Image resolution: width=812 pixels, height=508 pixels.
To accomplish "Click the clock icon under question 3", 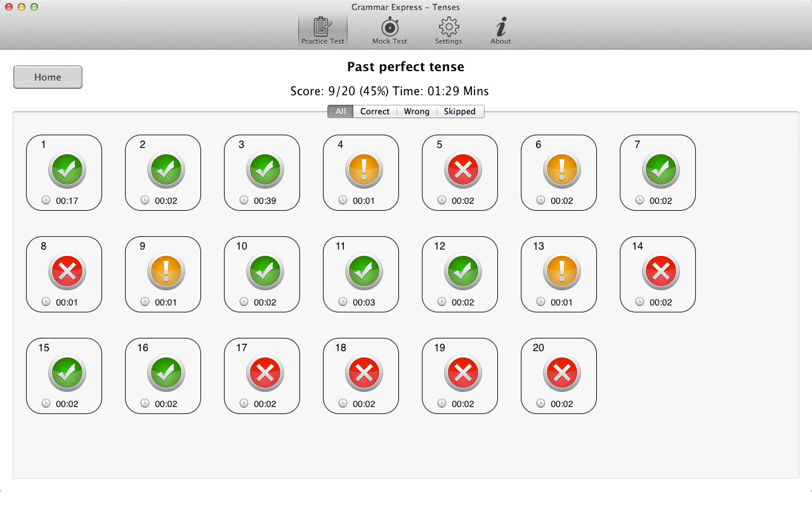I will (x=244, y=200).
